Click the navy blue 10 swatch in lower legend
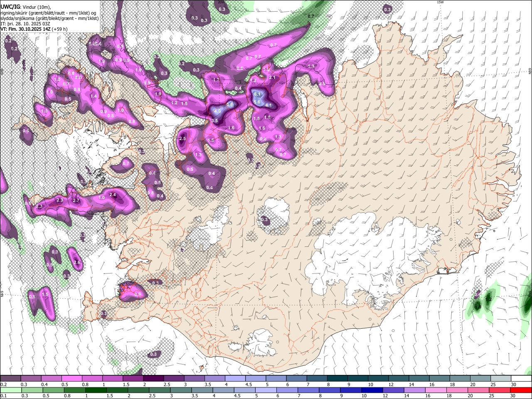 372,390
